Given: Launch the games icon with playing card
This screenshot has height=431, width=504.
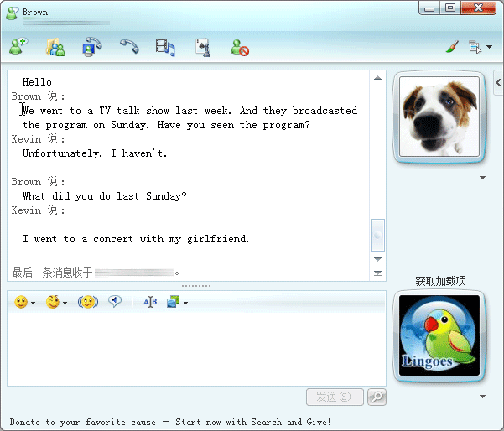Looking at the screenshot, I should coord(202,47).
